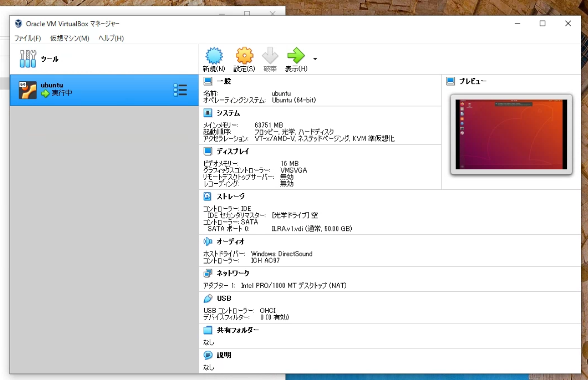This screenshot has height=380, width=588.
Task: Click the プレビュー panel title
Action: tap(473, 81)
